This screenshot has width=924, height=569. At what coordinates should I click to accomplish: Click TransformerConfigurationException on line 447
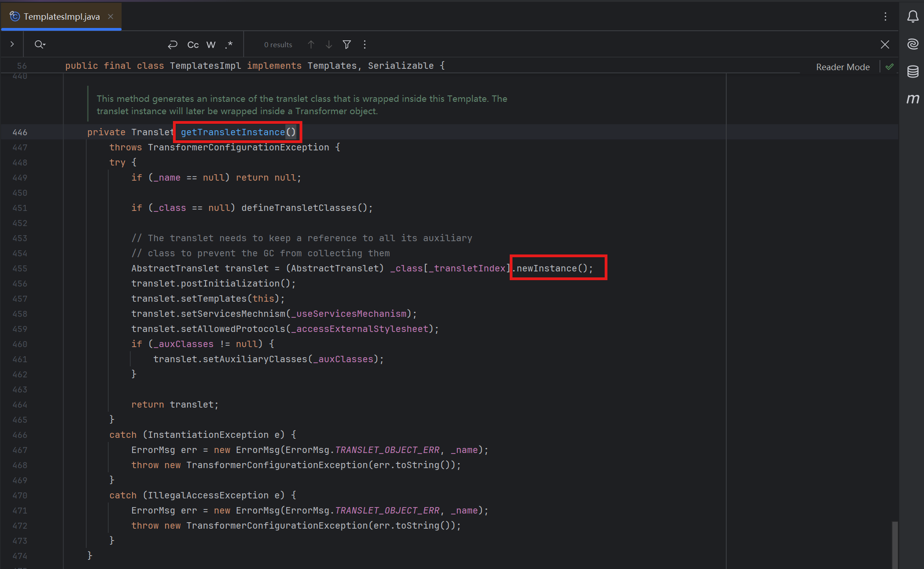point(239,147)
